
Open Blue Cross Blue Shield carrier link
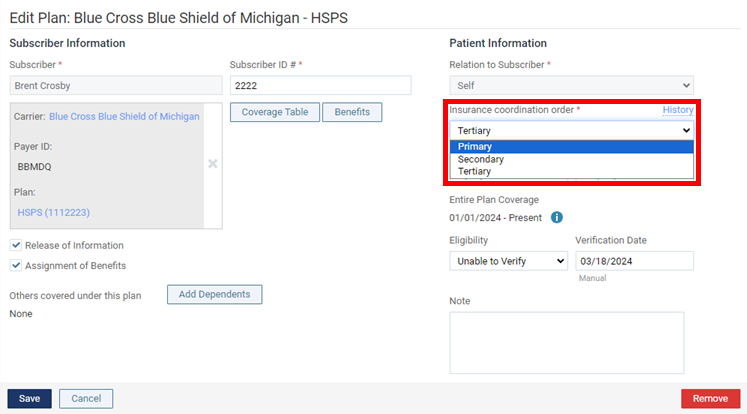[124, 117]
